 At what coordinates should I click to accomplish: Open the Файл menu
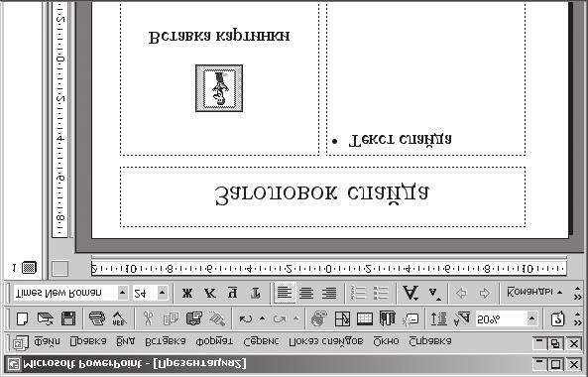pyautogui.click(x=47, y=341)
